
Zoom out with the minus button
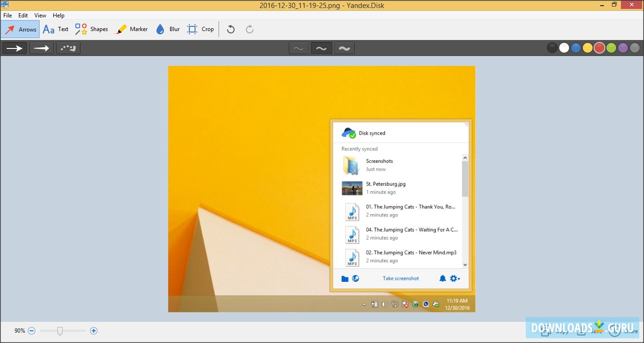coord(32,331)
